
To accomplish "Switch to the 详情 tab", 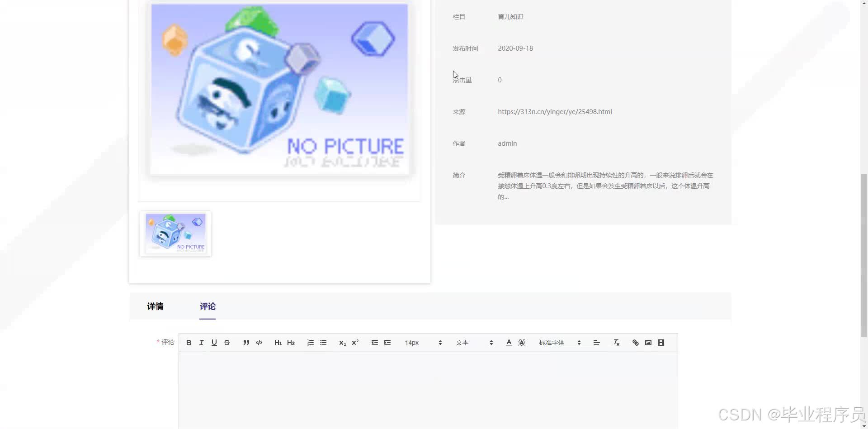I will (155, 306).
